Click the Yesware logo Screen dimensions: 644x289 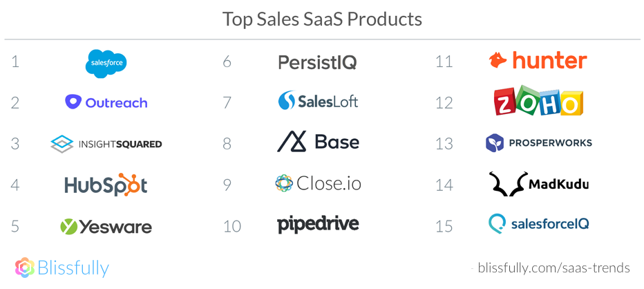106,226
